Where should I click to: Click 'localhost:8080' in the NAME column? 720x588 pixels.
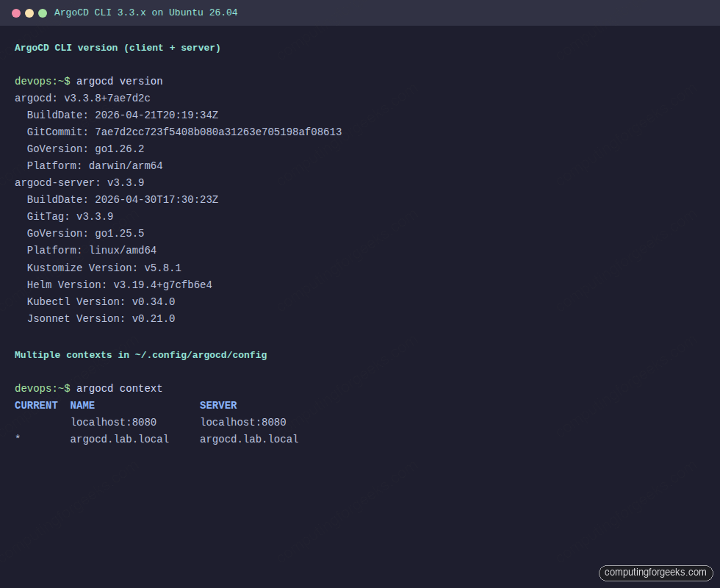tap(113, 422)
